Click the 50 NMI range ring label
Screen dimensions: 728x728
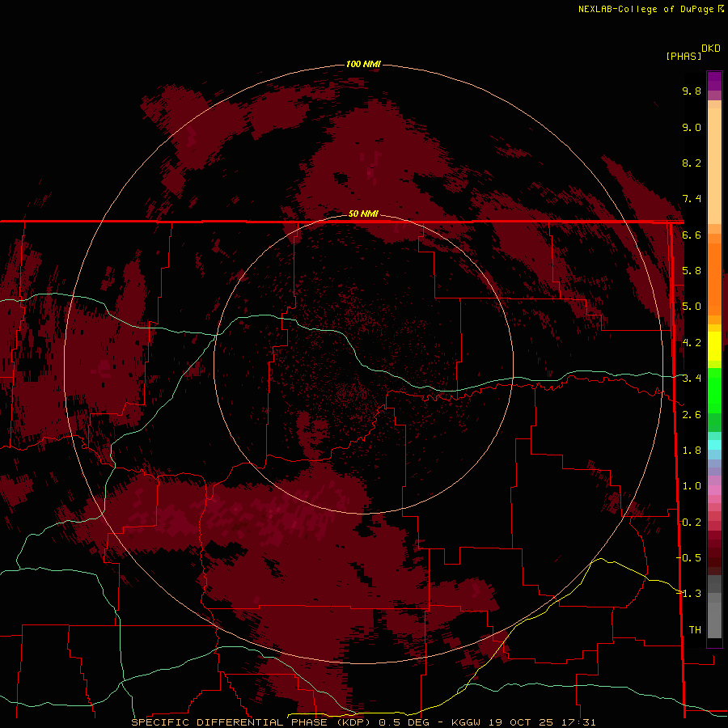pyautogui.click(x=363, y=214)
